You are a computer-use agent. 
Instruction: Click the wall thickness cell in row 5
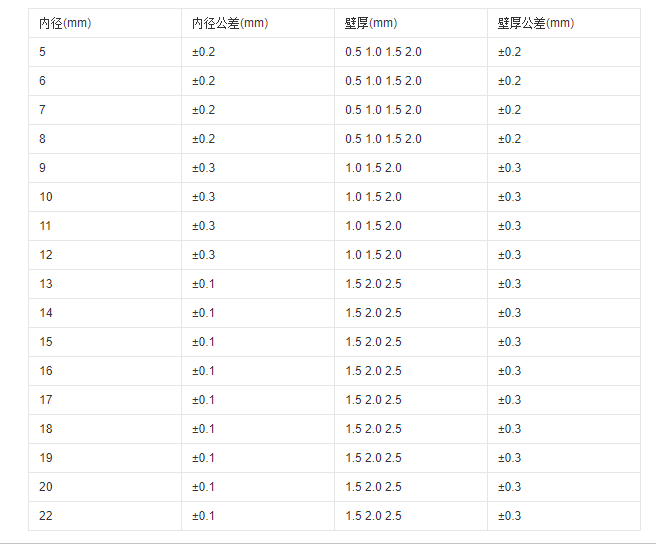[383, 52]
